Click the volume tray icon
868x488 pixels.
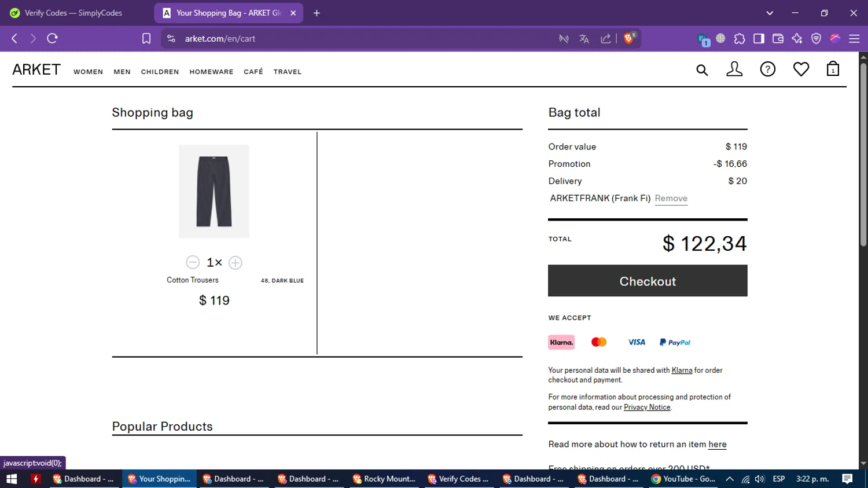coord(760,479)
